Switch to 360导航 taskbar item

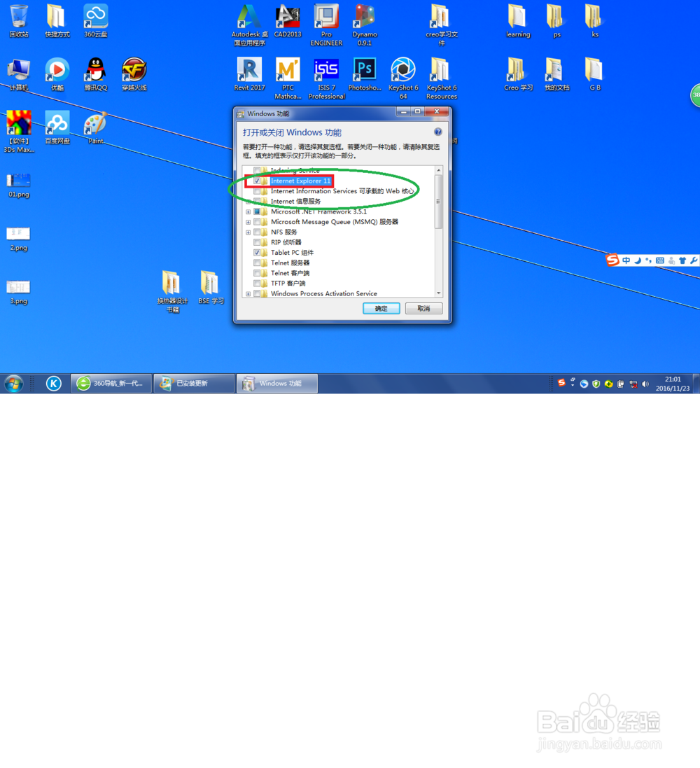point(111,384)
